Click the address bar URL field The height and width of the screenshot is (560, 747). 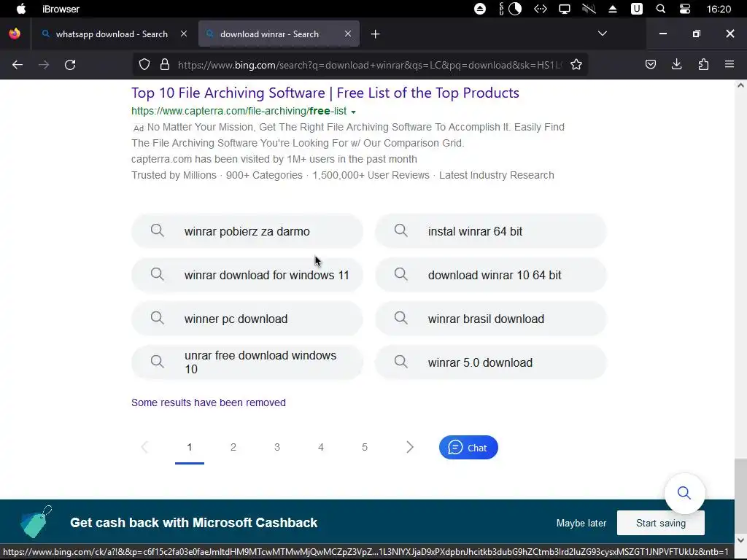[370, 65]
